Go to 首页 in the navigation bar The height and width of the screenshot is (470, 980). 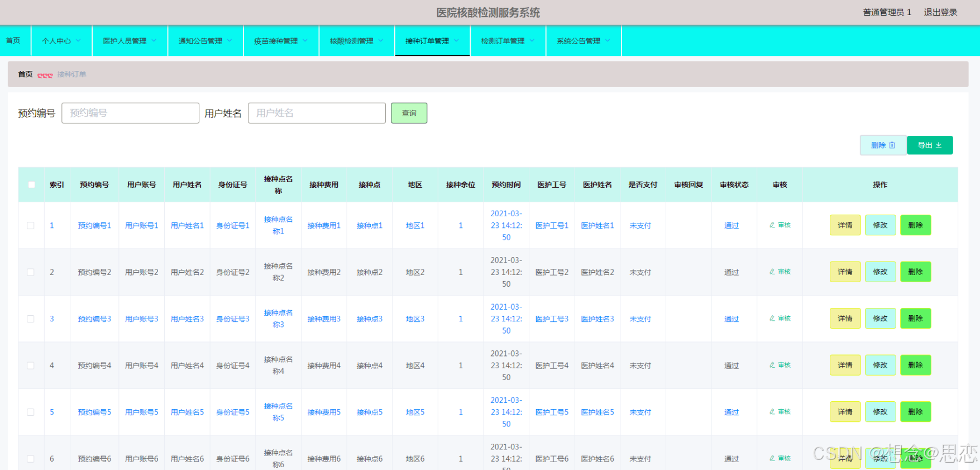click(x=13, y=41)
